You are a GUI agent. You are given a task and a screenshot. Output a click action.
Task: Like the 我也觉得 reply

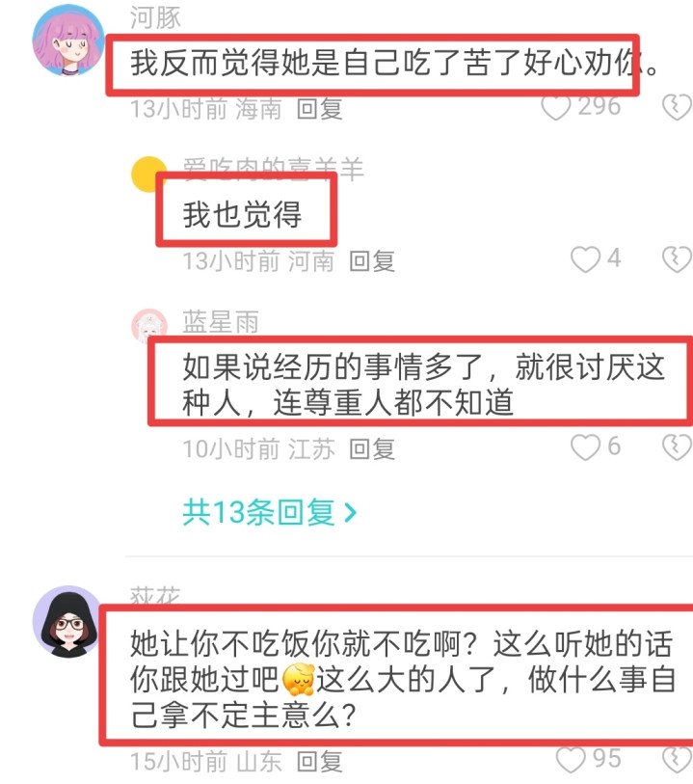[x=585, y=259]
